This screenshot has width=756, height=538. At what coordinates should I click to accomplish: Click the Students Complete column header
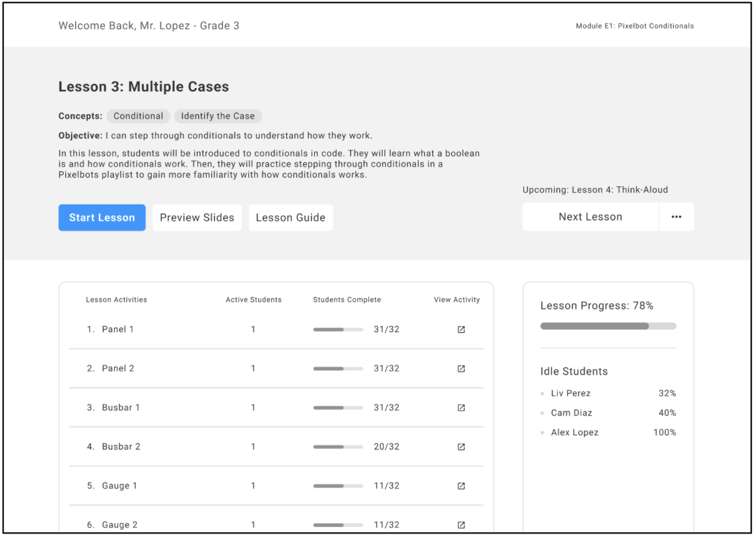[x=347, y=300]
